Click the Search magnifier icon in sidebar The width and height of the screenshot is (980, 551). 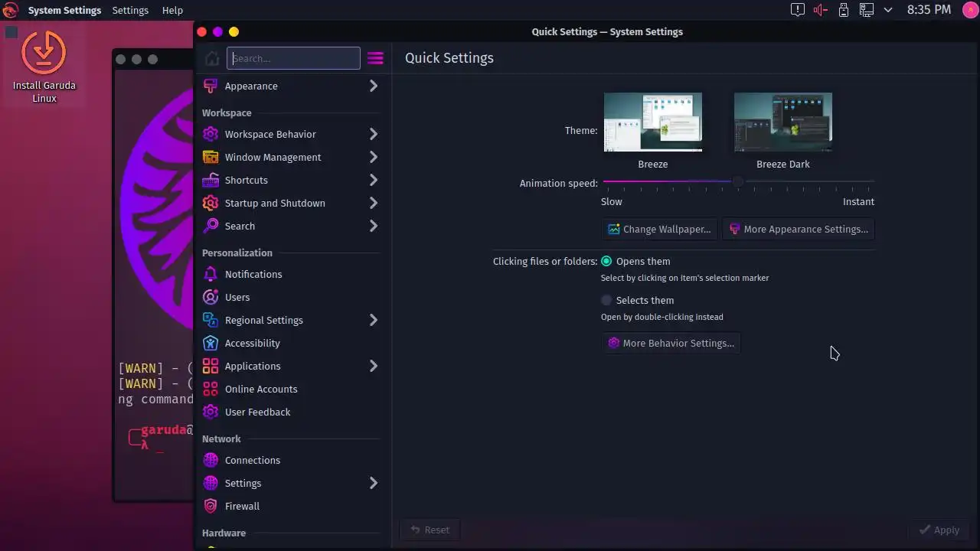coord(210,226)
